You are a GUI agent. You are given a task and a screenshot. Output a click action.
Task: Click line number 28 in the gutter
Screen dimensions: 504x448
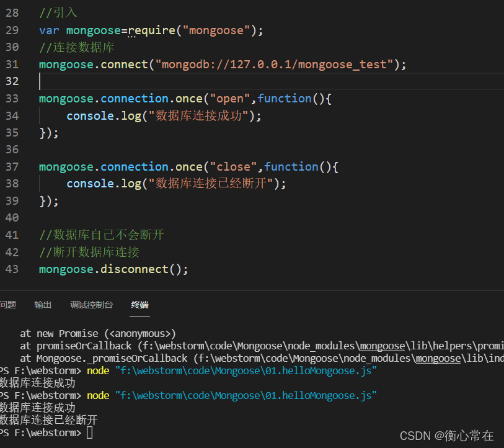[12, 13]
